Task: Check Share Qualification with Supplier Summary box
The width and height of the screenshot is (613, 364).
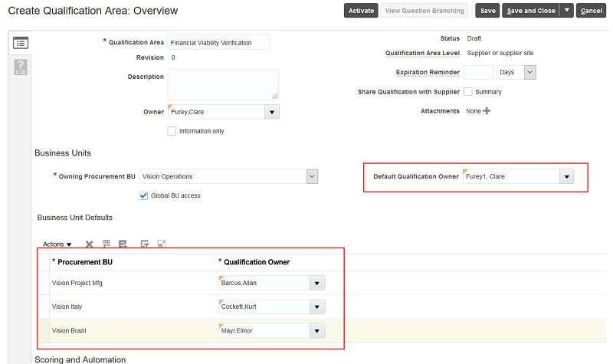Action: tap(468, 92)
